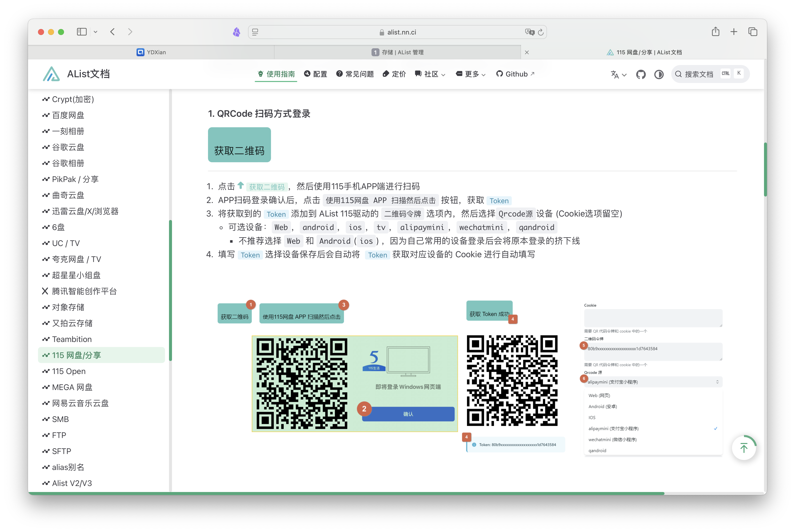The height and width of the screenshot is (532, 795).
Task: Click the translate icon in the address bar
Action: click(529, 32)
